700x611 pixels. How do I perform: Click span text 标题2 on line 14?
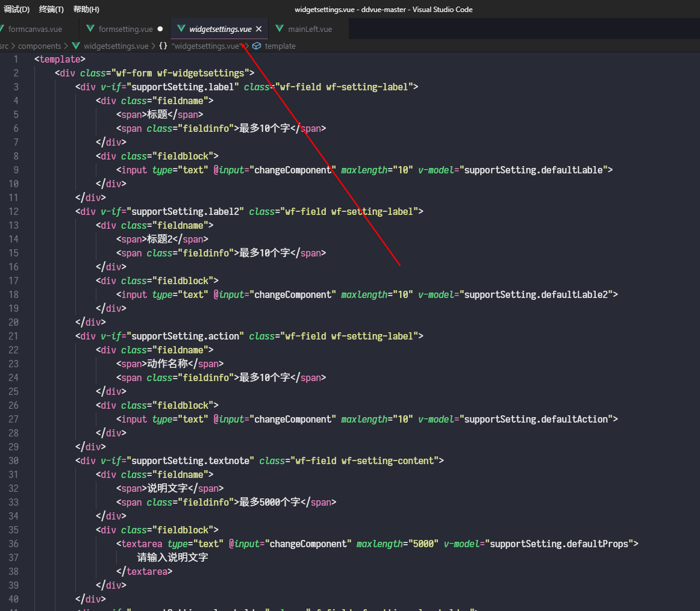[x=160, y=239]
